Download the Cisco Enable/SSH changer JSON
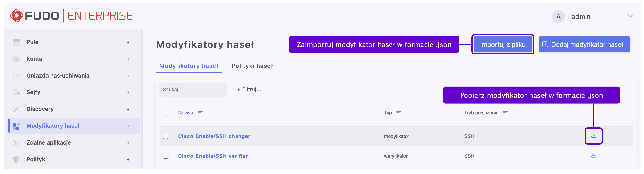This screenshot has width=644, height=174. tap(593, 136)
